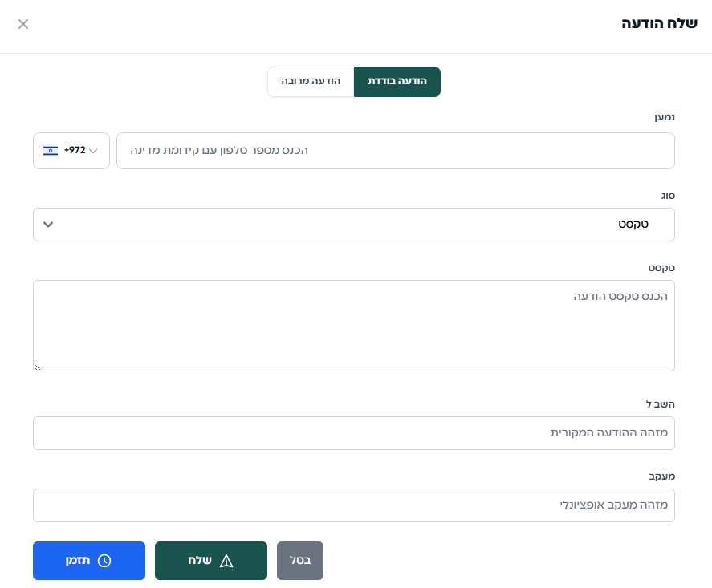Viewport: 712px width, 588px height.
Task: Click the clock icon on the תזמן button
Action: 104,561
